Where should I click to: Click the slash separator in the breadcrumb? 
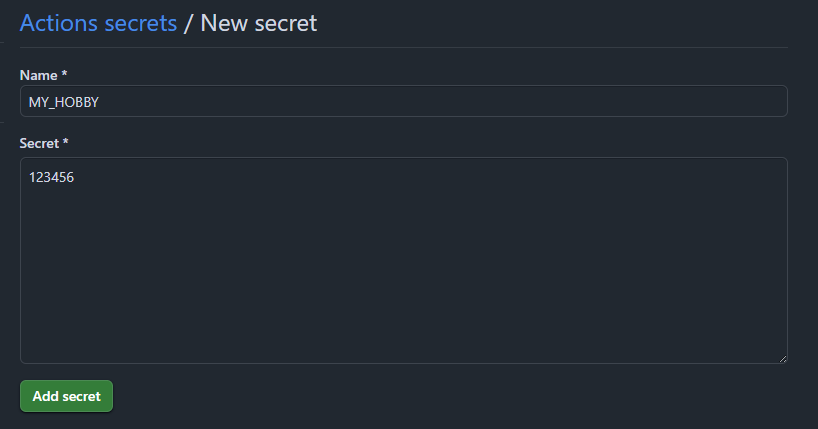189,23
